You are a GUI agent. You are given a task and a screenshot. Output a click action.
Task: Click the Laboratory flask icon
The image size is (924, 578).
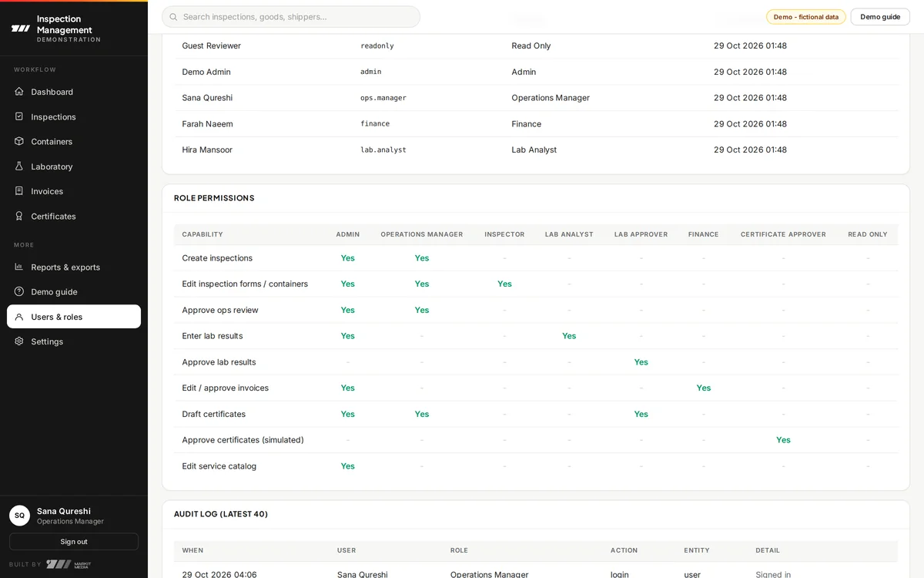(19, 166)
